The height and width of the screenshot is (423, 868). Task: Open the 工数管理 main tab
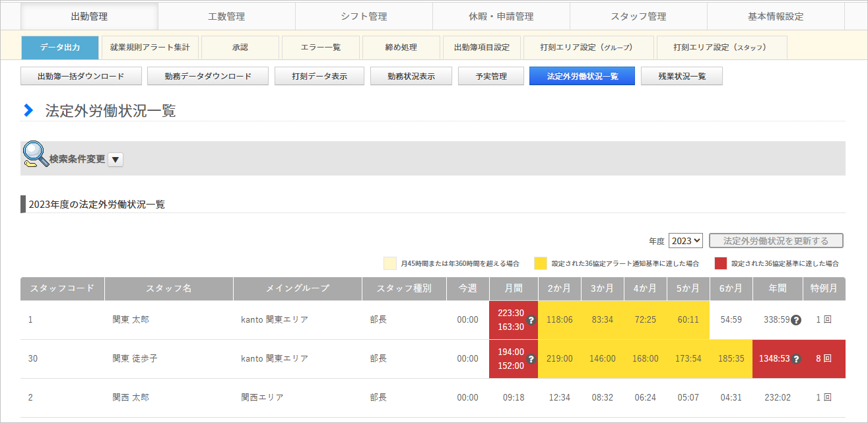[226, 16]
